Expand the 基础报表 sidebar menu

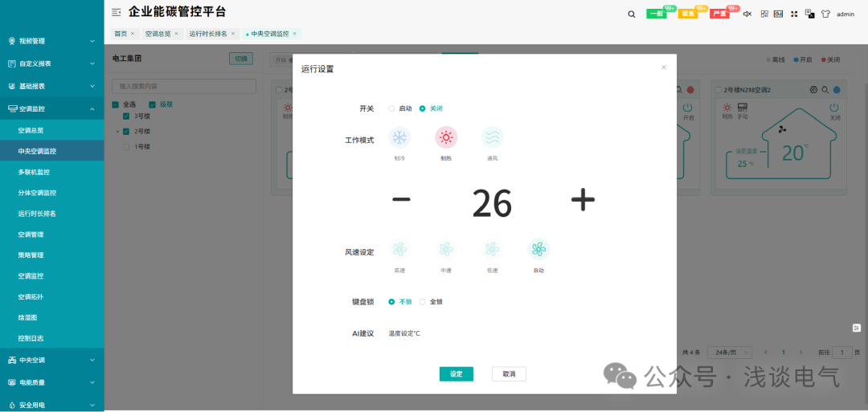52,86
